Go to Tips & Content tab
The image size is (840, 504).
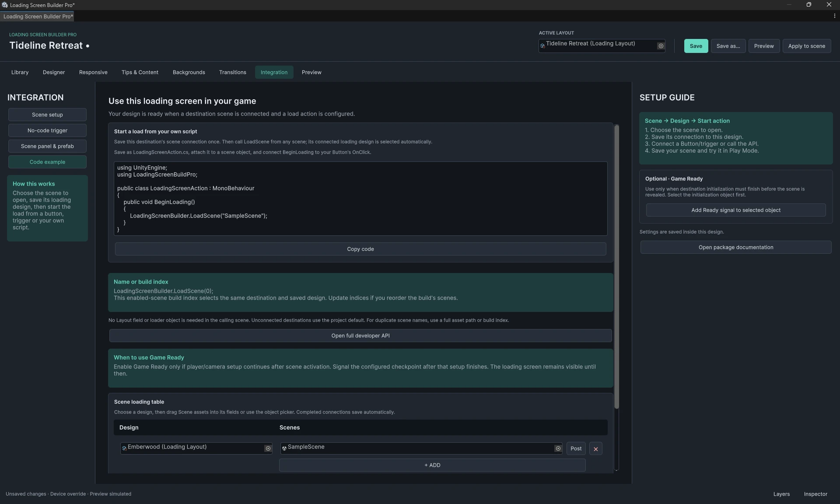pyautogui.click(x=140, y=72)
